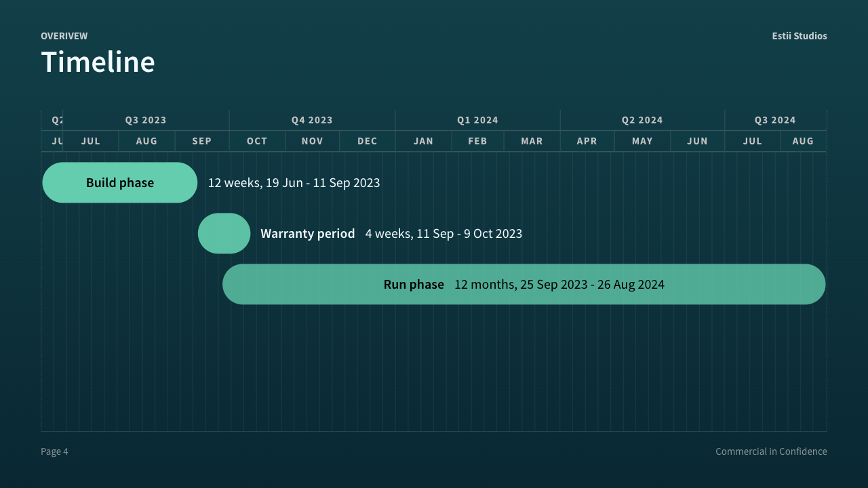
Task: Click JUL under Q3 2023
Action: pyautogui.click(x=91, y=141)
